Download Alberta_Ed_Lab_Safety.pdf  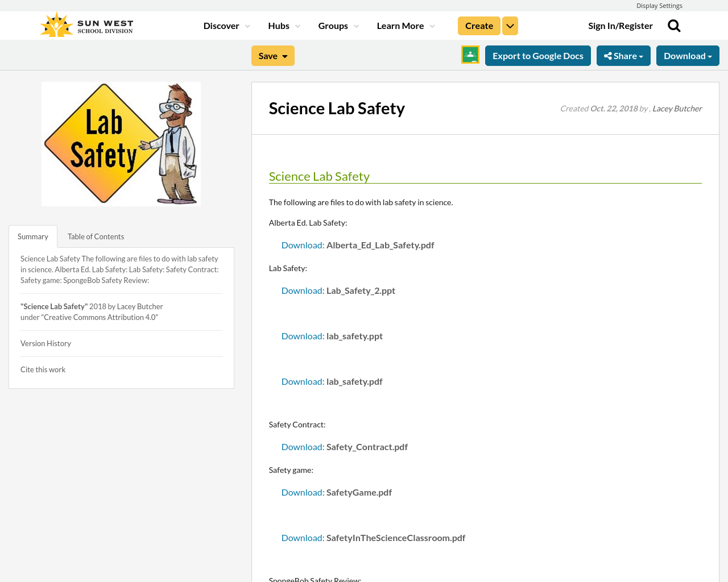pos(302,244)
